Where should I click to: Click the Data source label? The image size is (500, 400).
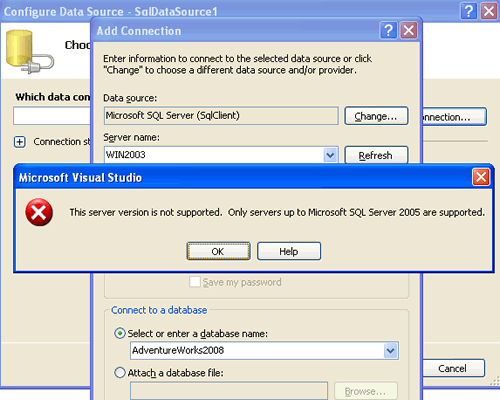(130, 98)
